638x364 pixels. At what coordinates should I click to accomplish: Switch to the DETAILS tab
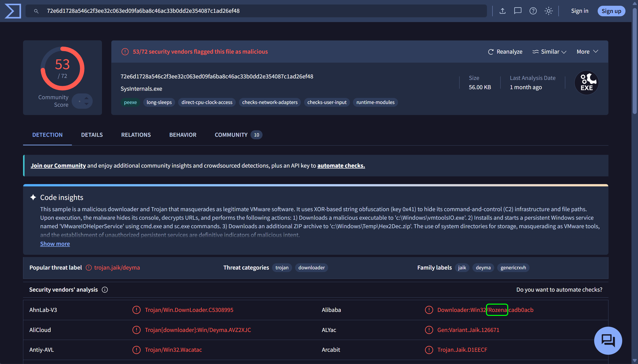tap(92, 135)
